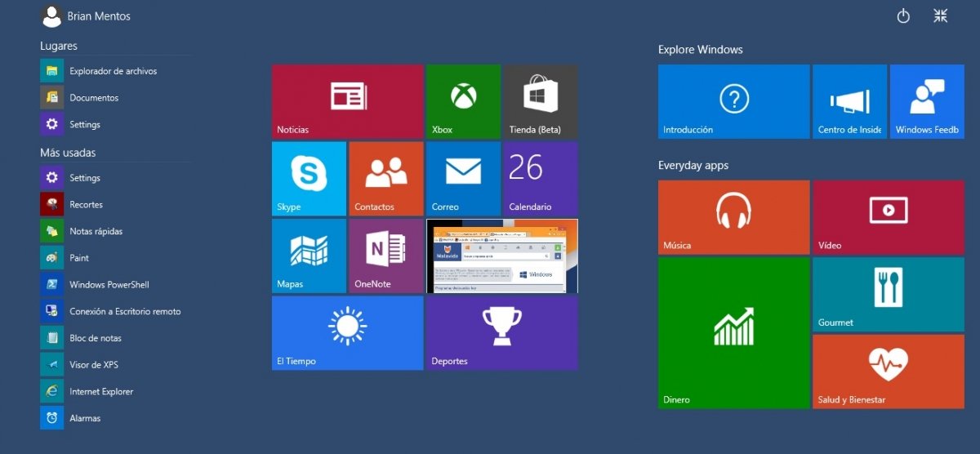Screen dimensions: 980x454
Task: Open Brian Mentos user account menu
Action: (x=86, y=16)
